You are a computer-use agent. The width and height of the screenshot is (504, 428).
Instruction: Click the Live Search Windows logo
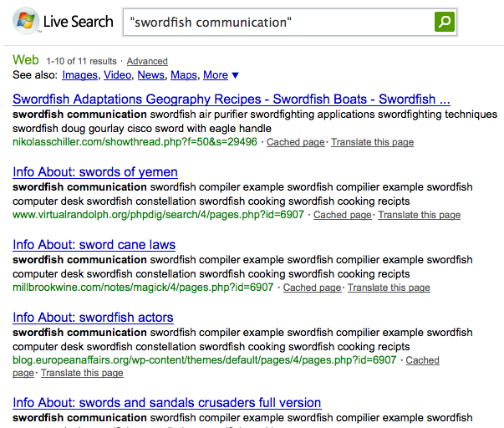(x=26, y=21)
